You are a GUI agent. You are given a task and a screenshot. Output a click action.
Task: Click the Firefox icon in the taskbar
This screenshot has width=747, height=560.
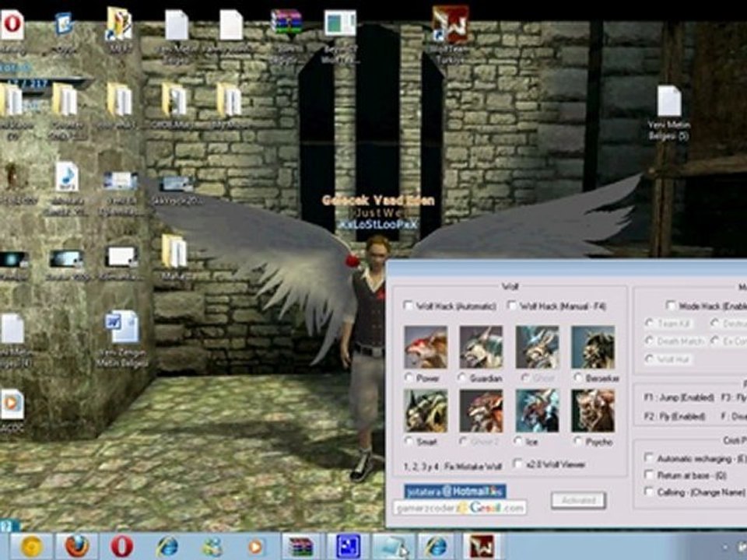(x=77, y=546)
